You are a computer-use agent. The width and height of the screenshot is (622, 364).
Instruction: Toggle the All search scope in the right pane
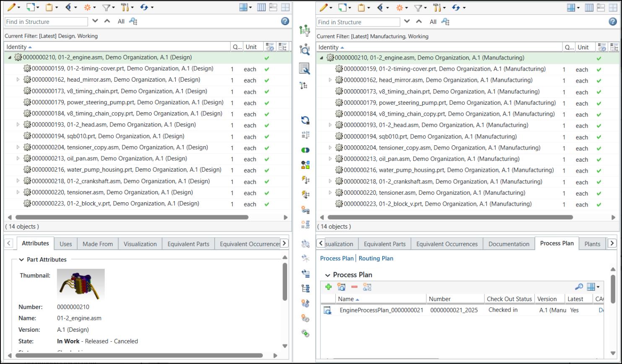pyautogui.click(x=433, y=22)
